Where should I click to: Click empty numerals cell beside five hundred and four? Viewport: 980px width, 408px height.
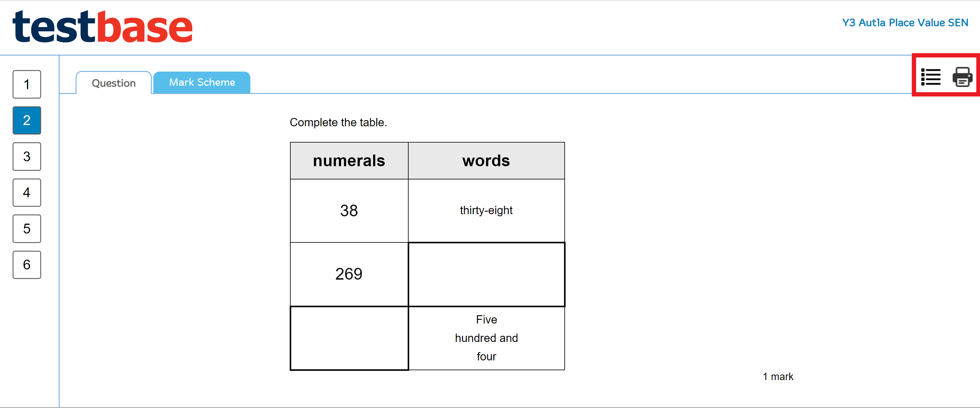pos(349,338)
